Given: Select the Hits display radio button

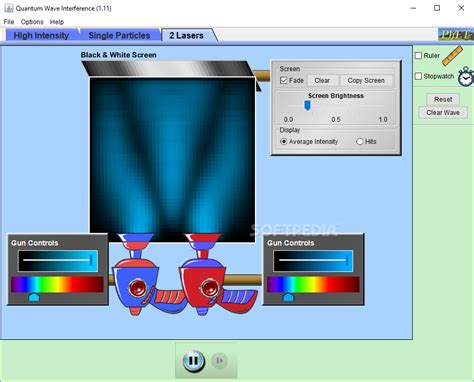Looking at the screenshot, I should tap(359, 142).
